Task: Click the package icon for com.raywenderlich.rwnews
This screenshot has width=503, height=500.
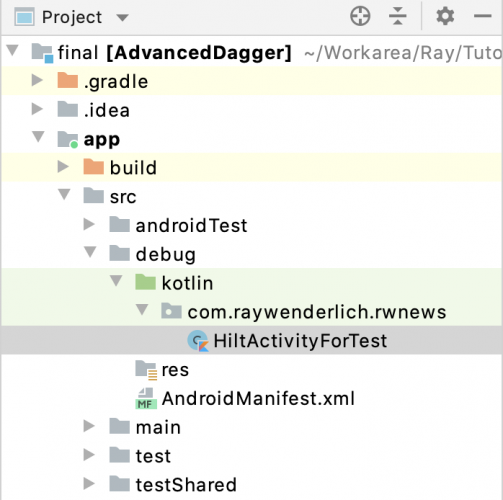Action: (171, 311)
